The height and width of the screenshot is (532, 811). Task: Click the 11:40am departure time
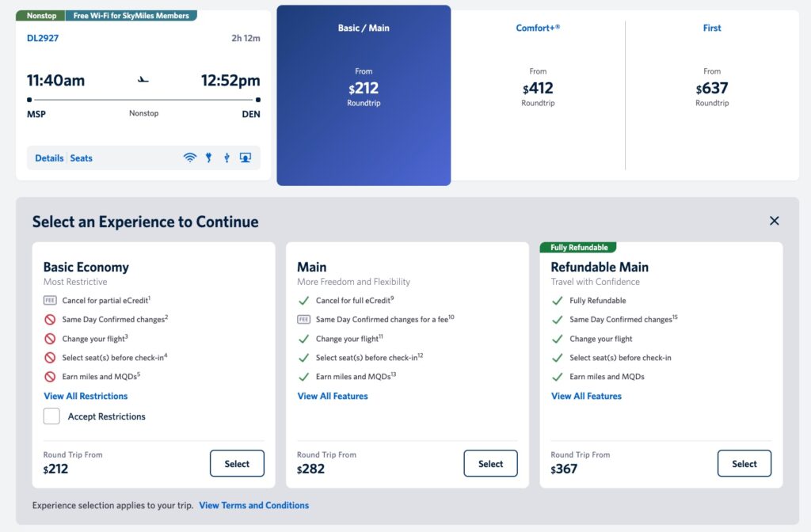pos(56,81)
